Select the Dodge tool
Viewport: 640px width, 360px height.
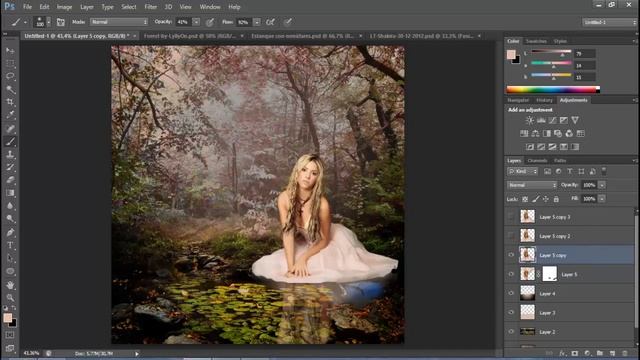coord(10,219)
